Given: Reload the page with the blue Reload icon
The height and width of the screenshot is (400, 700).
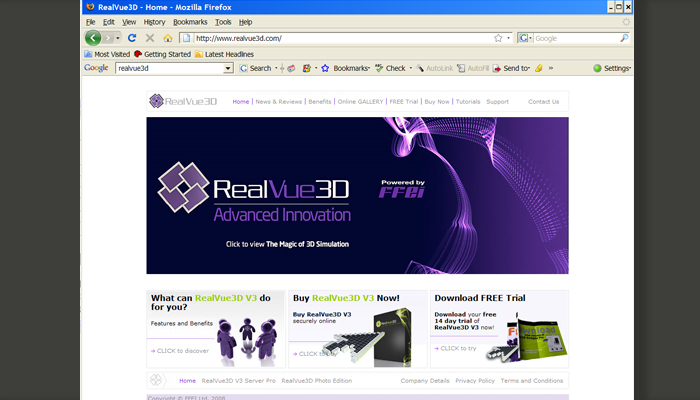Looking at the screenshot, I should [132, 38].
